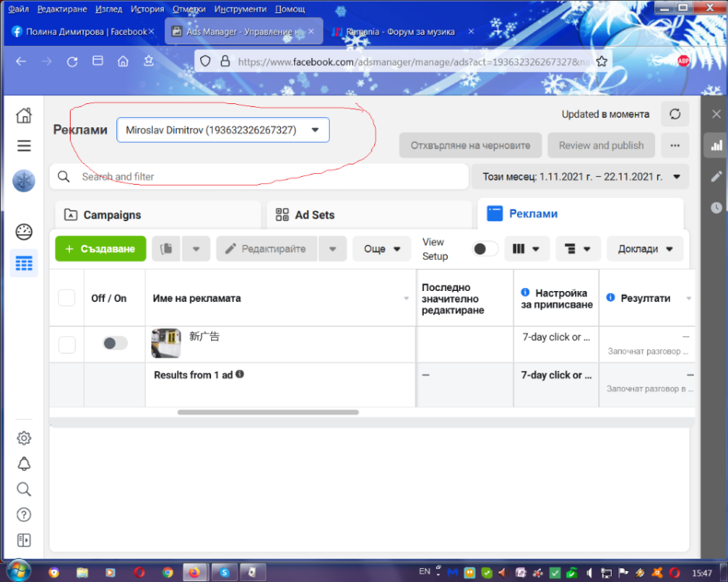Open the pencil edit icon in the right panel

(x=716, y=176)
